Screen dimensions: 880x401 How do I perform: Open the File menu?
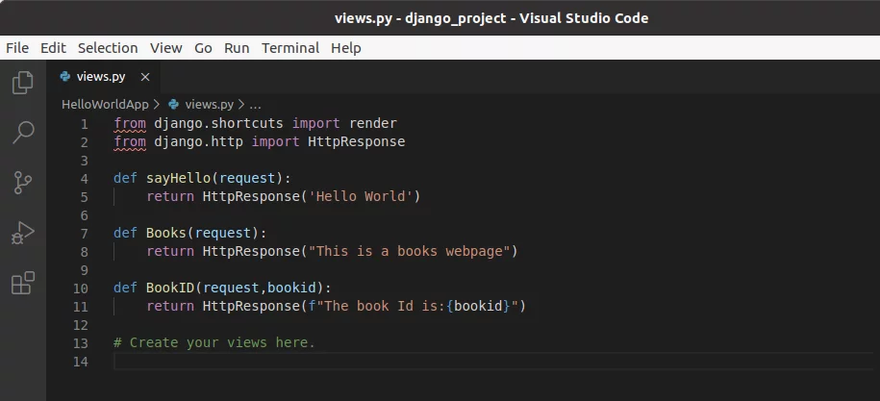17,48
